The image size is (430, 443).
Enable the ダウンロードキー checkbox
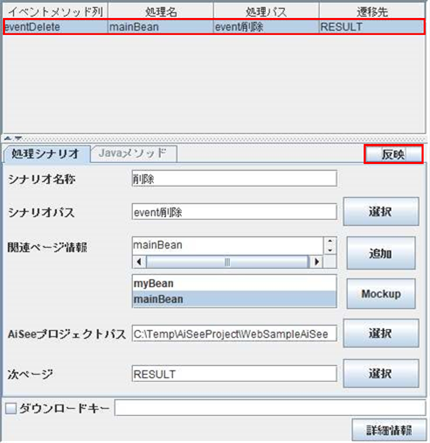11,408
